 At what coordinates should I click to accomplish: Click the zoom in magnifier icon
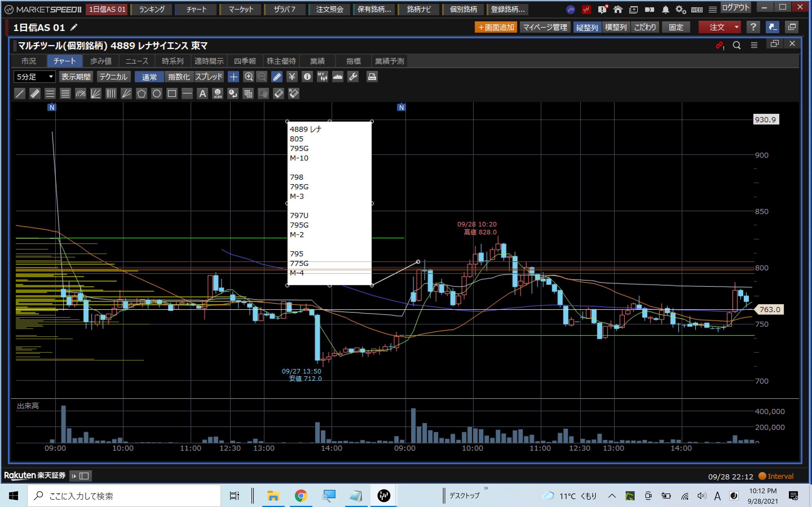248,77
